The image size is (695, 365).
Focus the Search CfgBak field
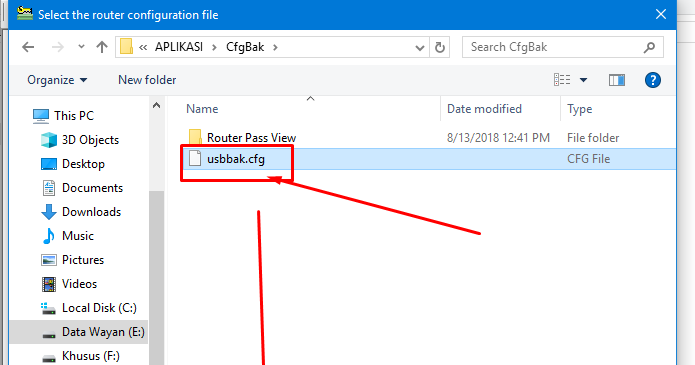click(x=562, y=47)
